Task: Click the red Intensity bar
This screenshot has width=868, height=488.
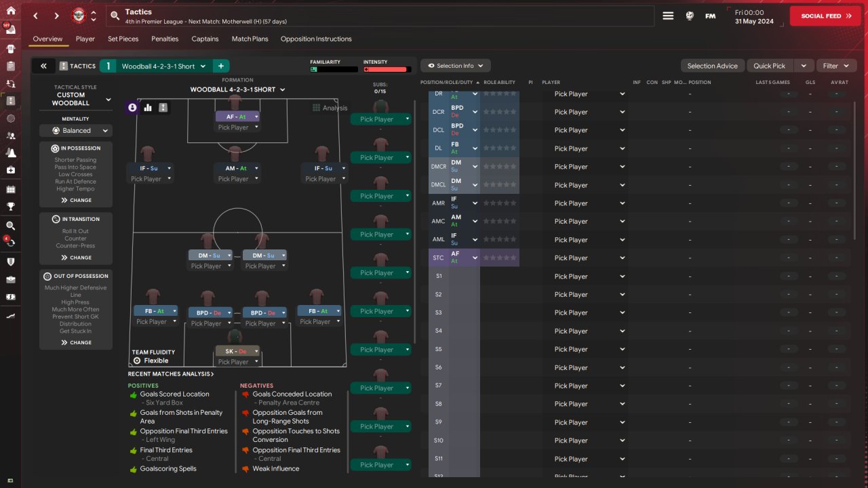Action: point(387,69)
